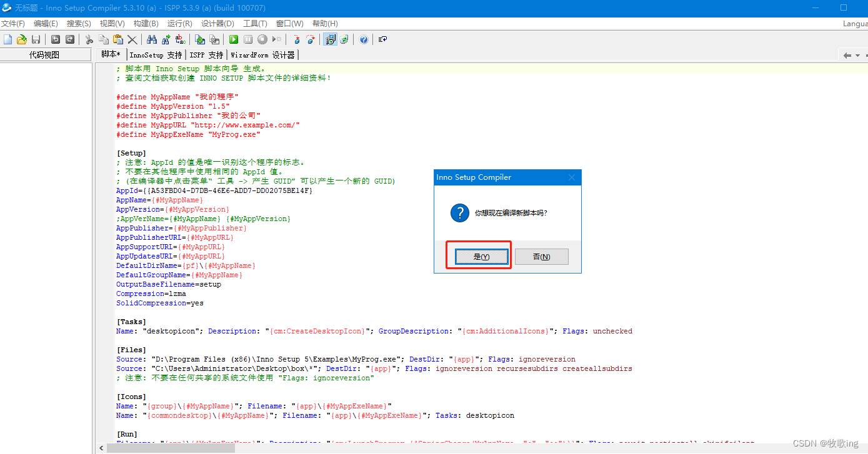
Task: Click the New script file icon
Action: [7, 39]
